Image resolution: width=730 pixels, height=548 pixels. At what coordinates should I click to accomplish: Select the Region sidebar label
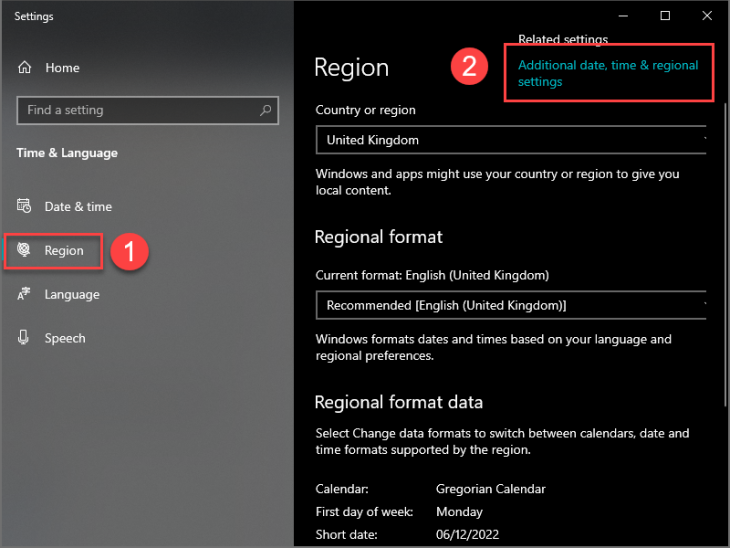coord(64,251)
